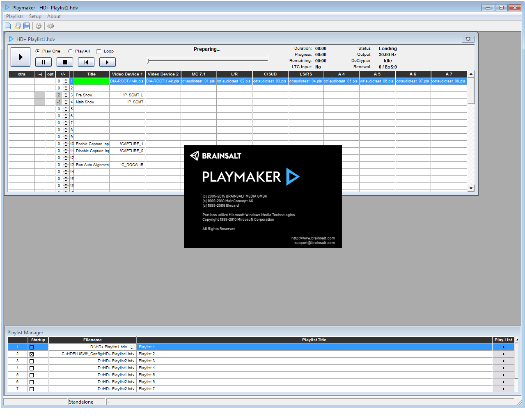Open settings via the gear toolbar icon

(50, 26)
